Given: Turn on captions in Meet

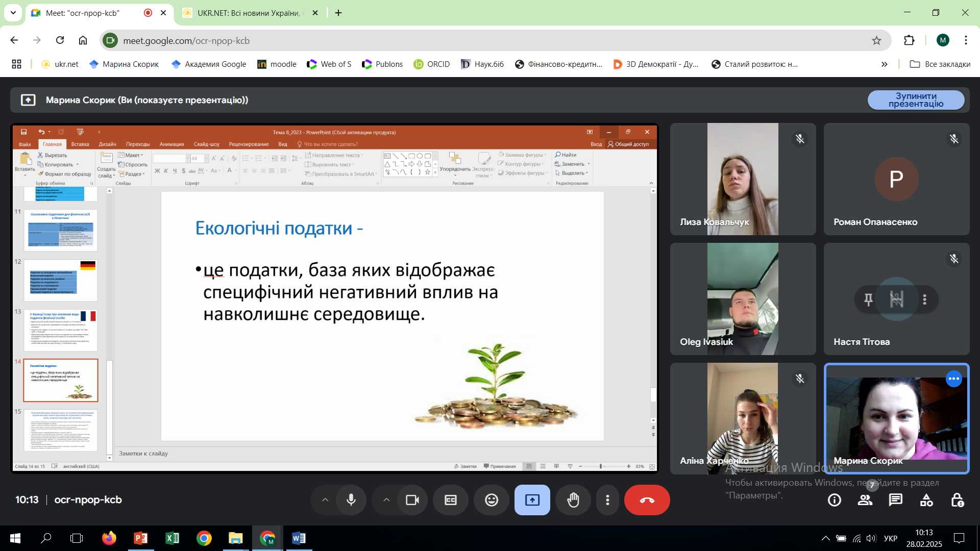Looking at the screenshot, I should tap(451, 500).
